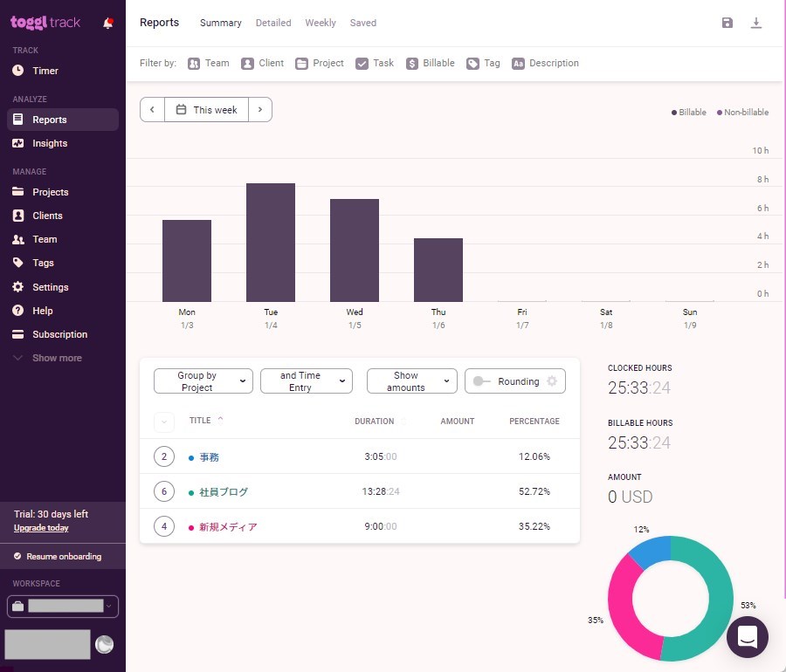
Task: Go to the previous week
Action: coord(152,110)
